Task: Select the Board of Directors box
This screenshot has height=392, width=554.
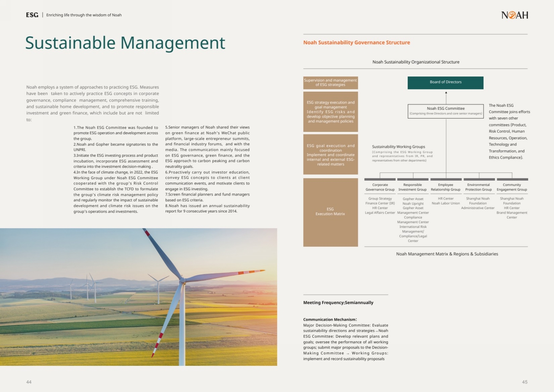Action: (x=445, y=82)
